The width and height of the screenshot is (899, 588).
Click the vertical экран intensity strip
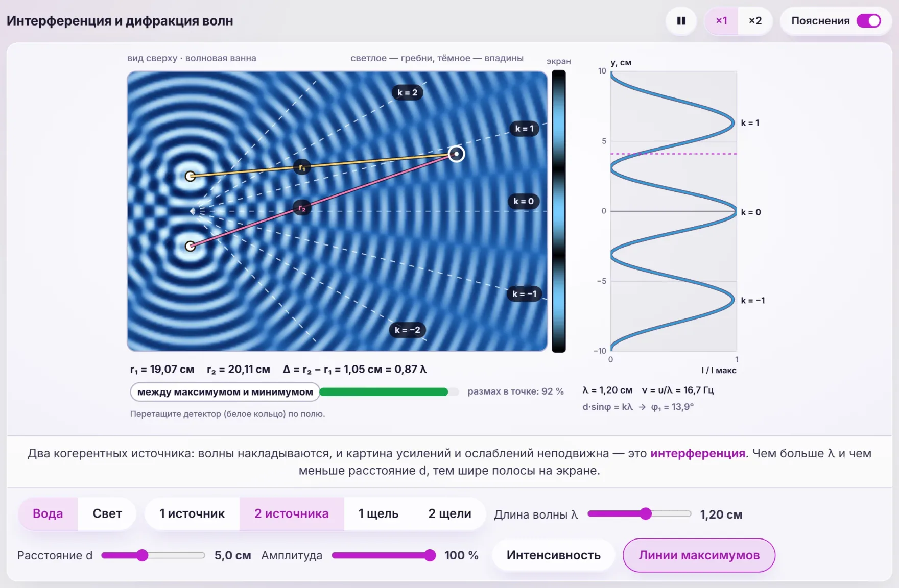point(559,211)
